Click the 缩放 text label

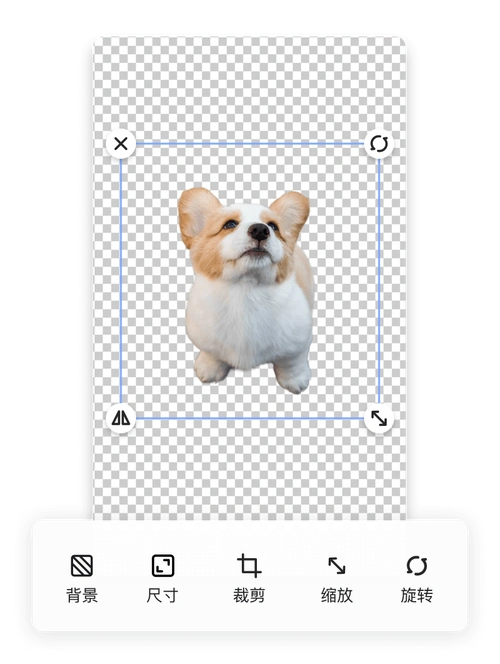tap(337, 595)
